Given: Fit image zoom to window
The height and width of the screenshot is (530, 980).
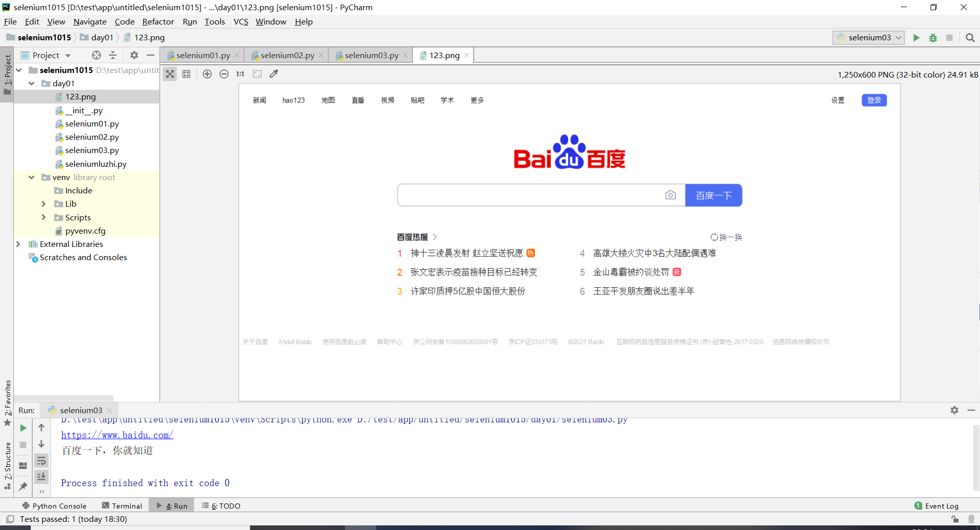Looking at the screenshot, I should click(x=257, y=74).
